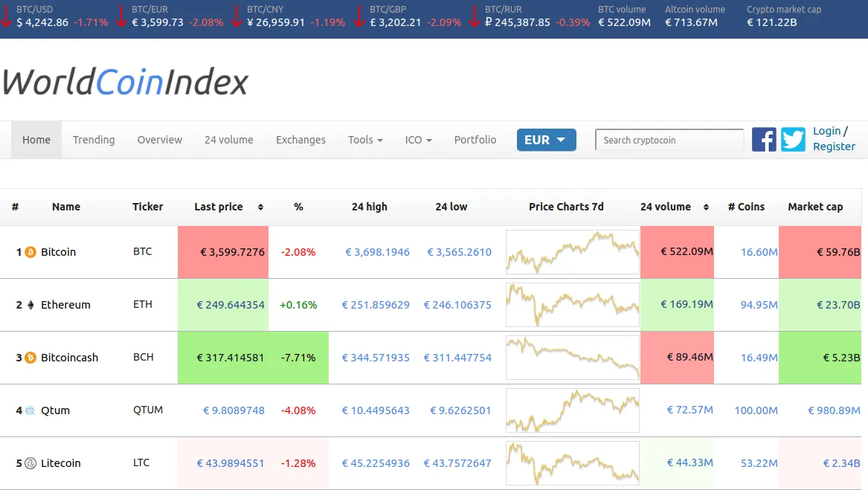Click Bitcoin market cap € 59.76B
This screenshot has width=868, height=490.
coord(838,253)
